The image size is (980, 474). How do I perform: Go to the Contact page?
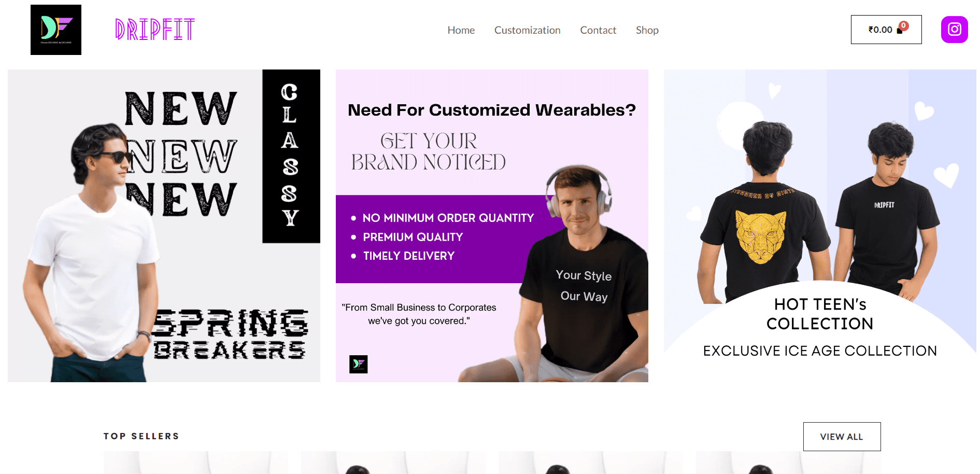(598, 30)
